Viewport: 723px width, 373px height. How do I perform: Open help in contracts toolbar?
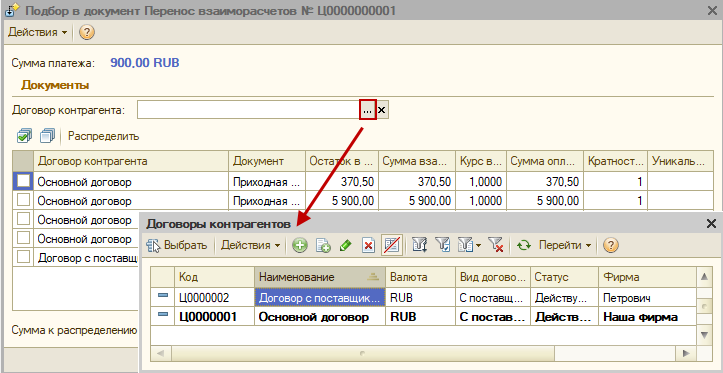pyautogui.click(x=610, y=246)
